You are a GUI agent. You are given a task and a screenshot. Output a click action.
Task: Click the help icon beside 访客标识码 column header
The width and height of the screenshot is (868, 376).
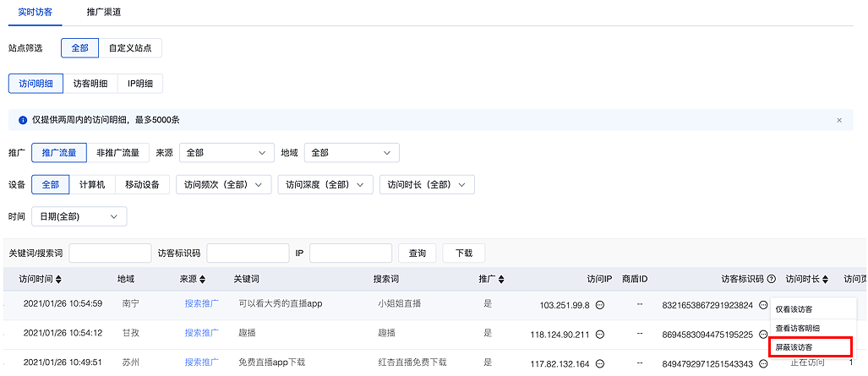pyautogui.click(x=771, y=279)
